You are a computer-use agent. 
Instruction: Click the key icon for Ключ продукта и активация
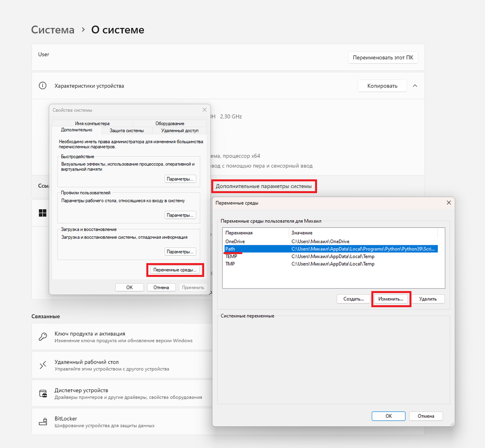point(43,337)
